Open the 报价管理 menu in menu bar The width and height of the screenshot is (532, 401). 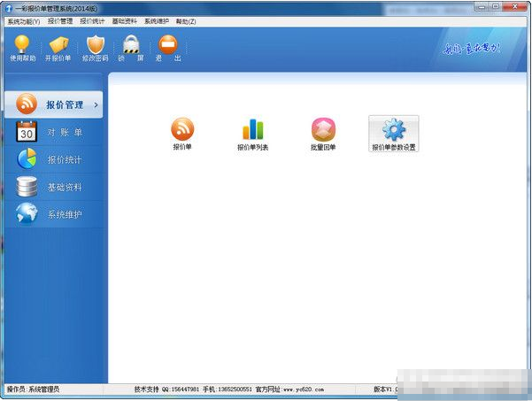coord(60,21)
